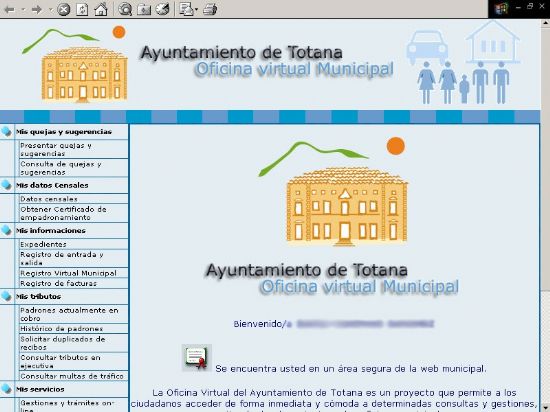
Task: Open the Favorites folder toolbar icon
Action: click(144, 9)
